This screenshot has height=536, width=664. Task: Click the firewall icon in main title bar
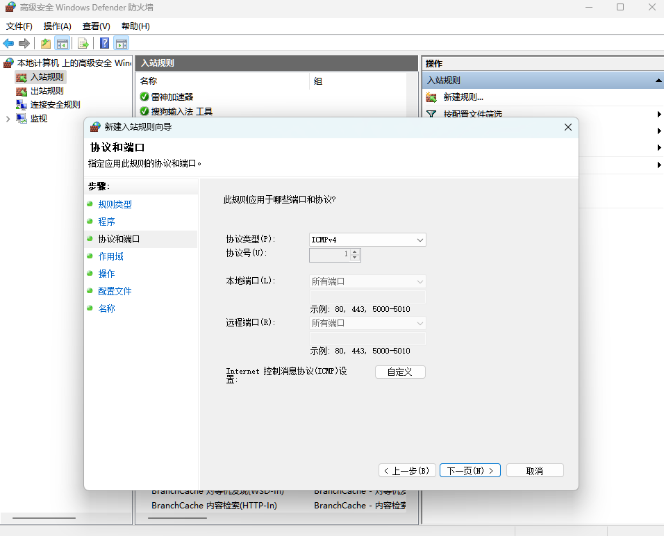pyautogui.click(x=10, y=7)
